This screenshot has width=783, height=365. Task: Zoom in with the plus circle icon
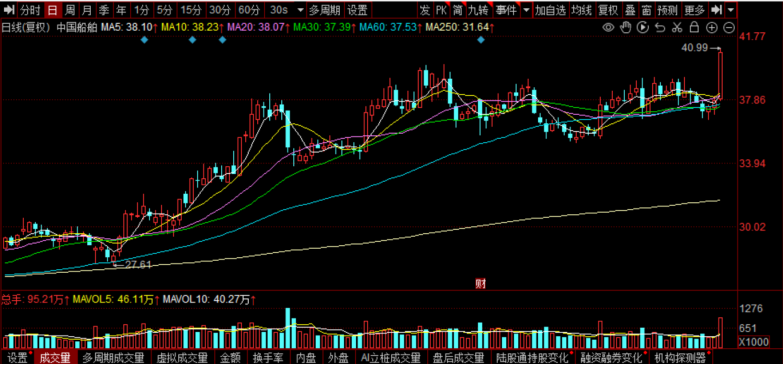(712, 27)
